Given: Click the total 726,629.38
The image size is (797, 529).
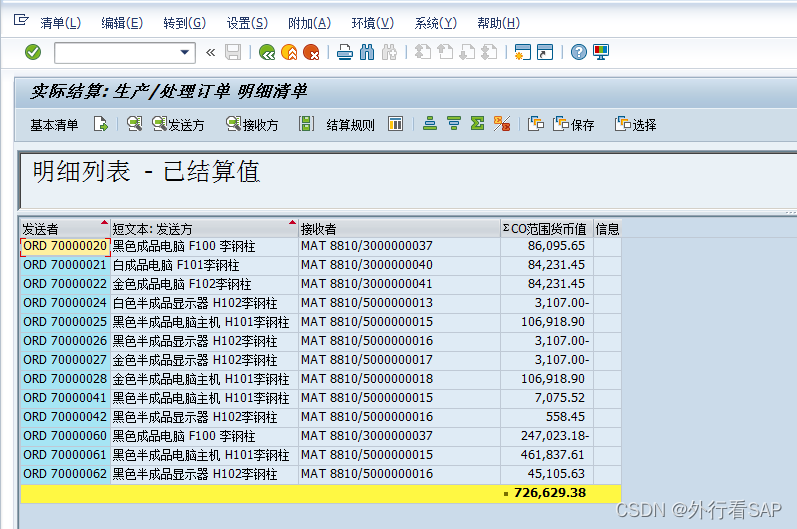Looking at the screenshot, I should 549,493.
